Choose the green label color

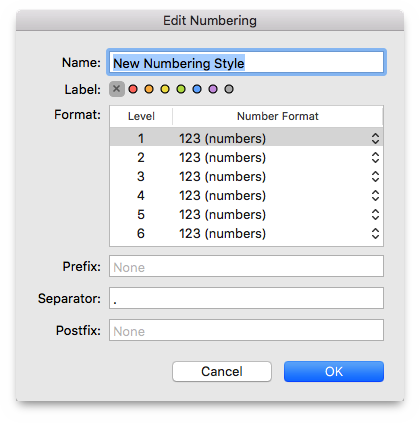pos(181,89)
